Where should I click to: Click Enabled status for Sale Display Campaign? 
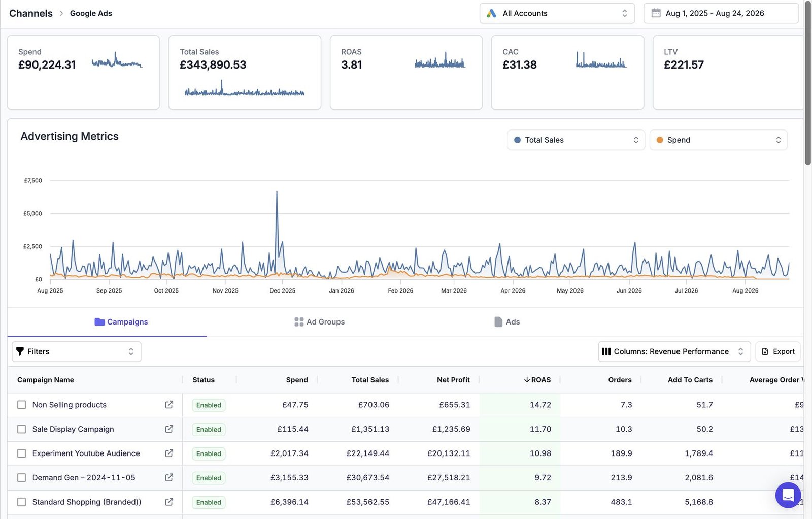209,430
